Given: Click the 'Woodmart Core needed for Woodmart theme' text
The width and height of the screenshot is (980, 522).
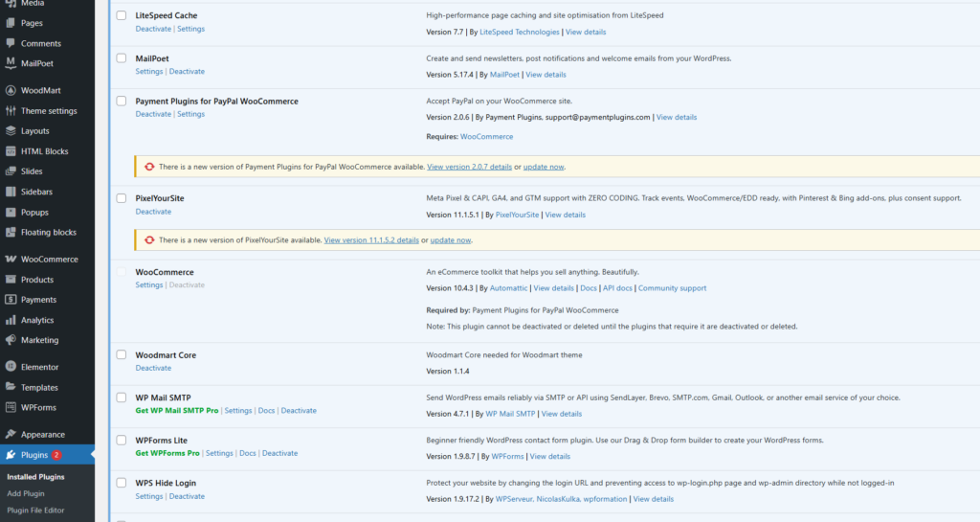Looking at the screenshot, I should [503, 355].
